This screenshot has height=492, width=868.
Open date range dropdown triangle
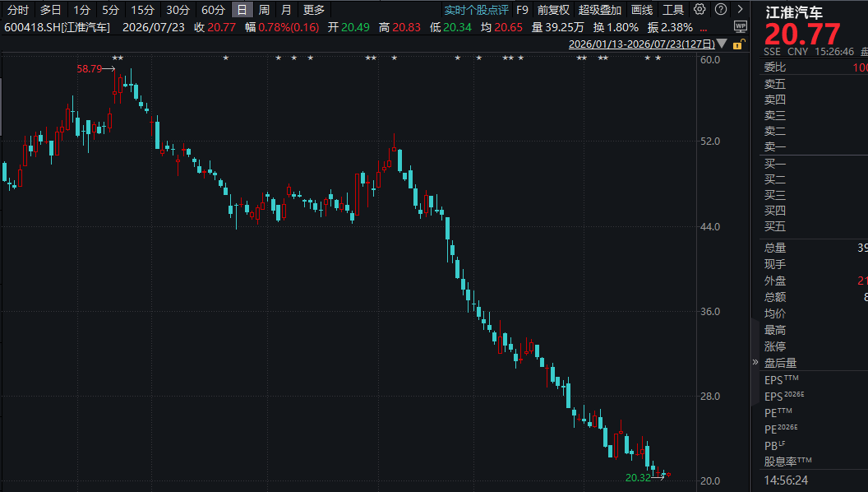tap(722, 44)
